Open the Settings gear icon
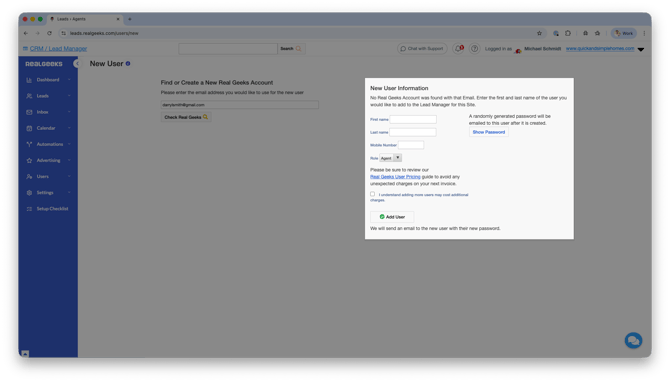Viewport: 670px width, 382px height. tap(29, 193)
